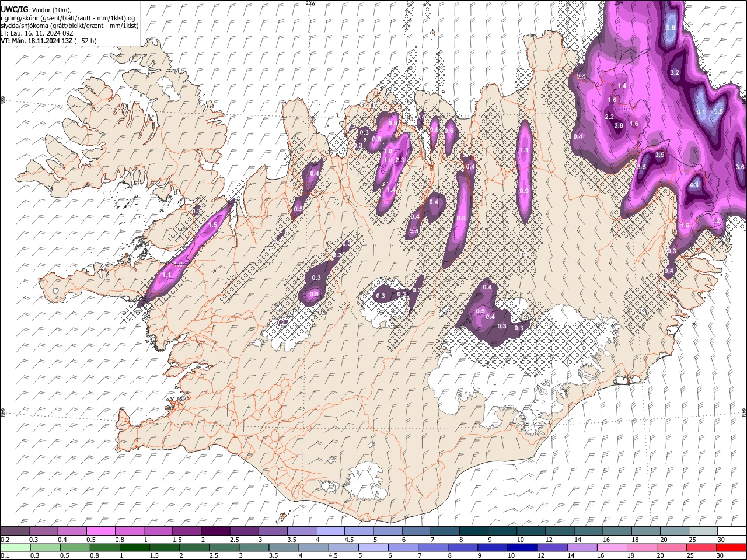
Task: Click the '30' label under the rain legend
Action: click(x=721, y=555)
